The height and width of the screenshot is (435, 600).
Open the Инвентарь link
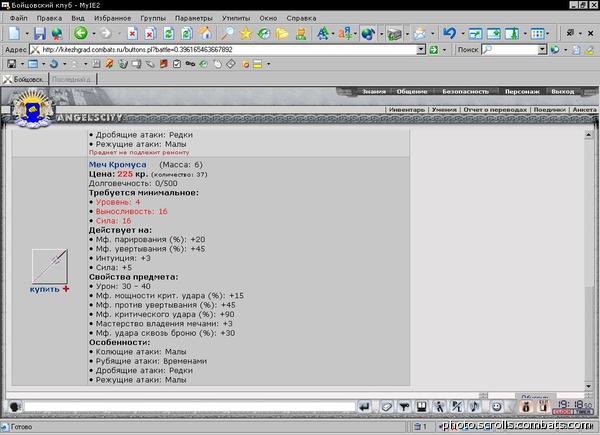pos(407,110)
